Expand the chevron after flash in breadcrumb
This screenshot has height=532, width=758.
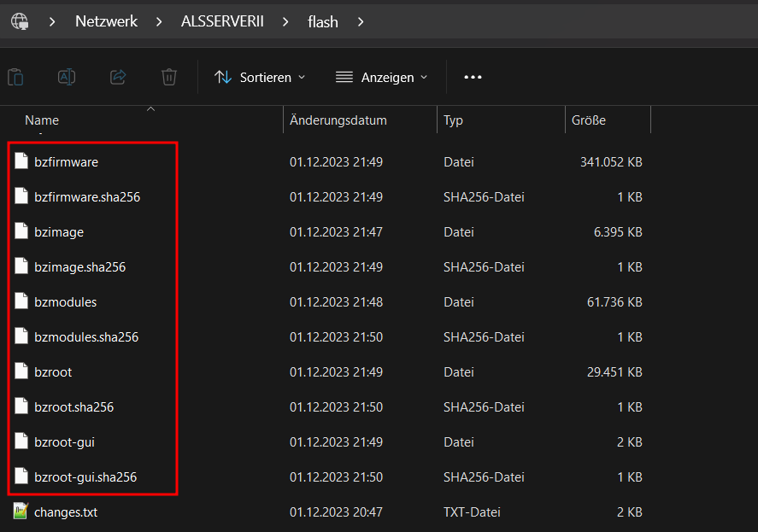coord(361,21)
